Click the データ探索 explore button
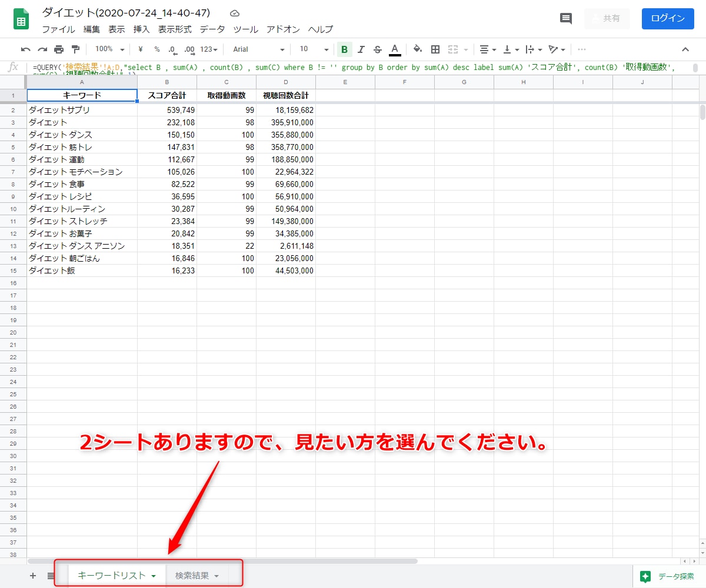The image size is (706, 588). coord(668,576)
